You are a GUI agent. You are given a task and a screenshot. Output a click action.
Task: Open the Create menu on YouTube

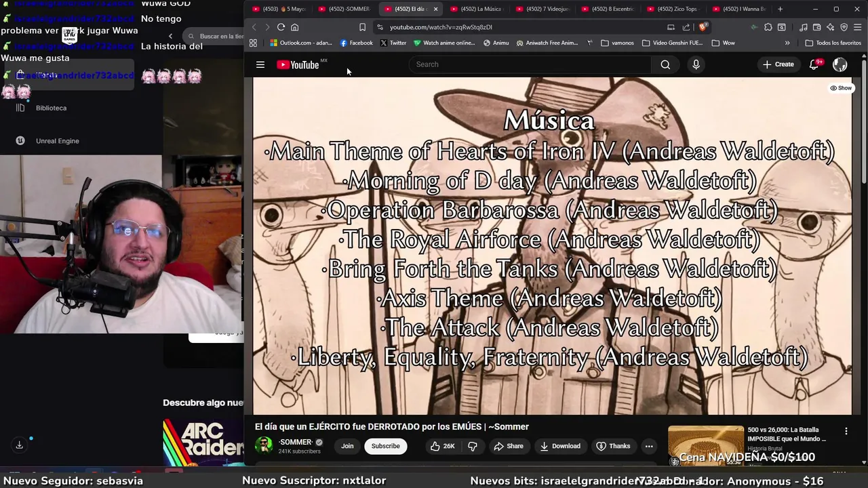click(x=778, y=64)
